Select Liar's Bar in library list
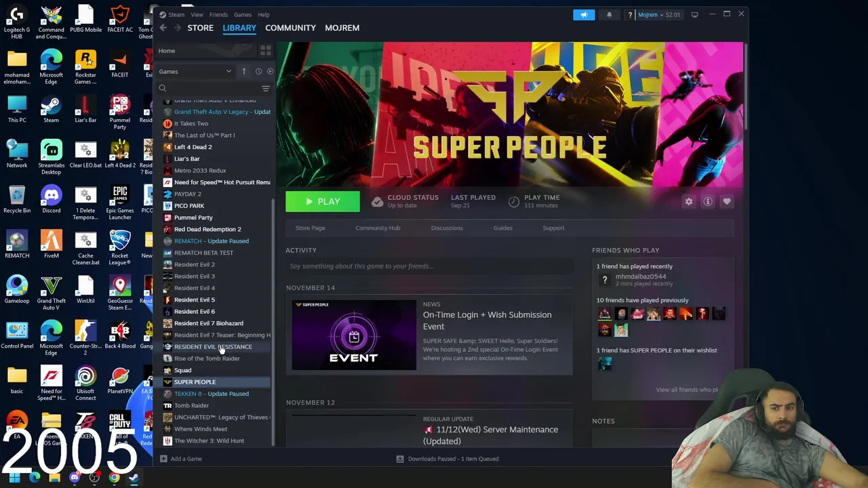 (x=186, y=159)
